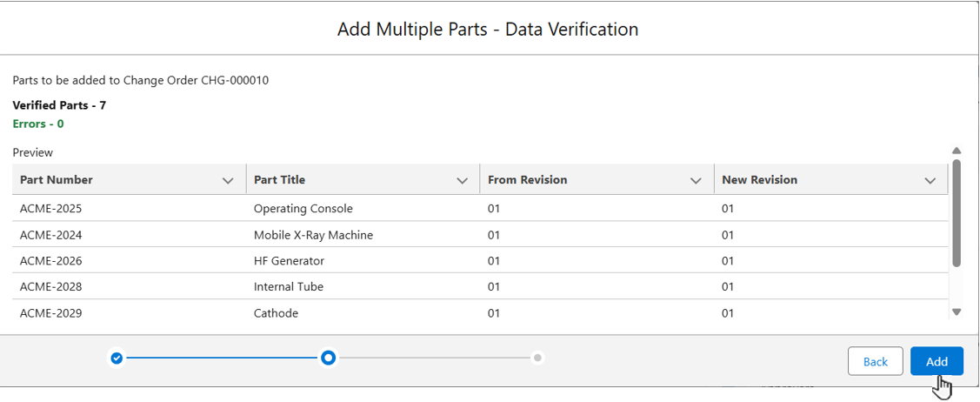The image size is (980, 402).
Task: Sort by the Part Number column header
Action: coord(57,180)
